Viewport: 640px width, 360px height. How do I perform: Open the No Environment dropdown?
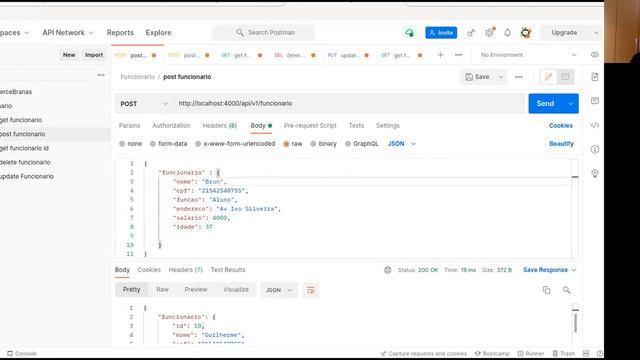tap(528, 55)
